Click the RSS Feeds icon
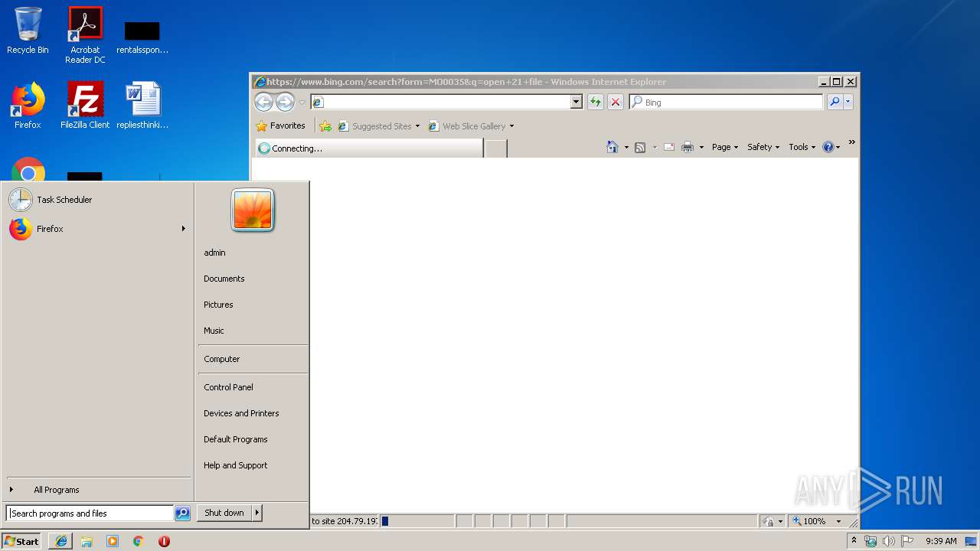980x551 pixels. (640, 147)
